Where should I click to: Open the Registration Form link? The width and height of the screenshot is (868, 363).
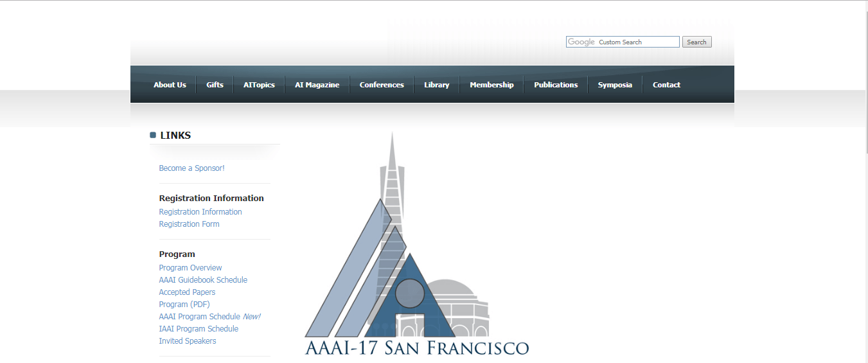click(x=189, y=224)
